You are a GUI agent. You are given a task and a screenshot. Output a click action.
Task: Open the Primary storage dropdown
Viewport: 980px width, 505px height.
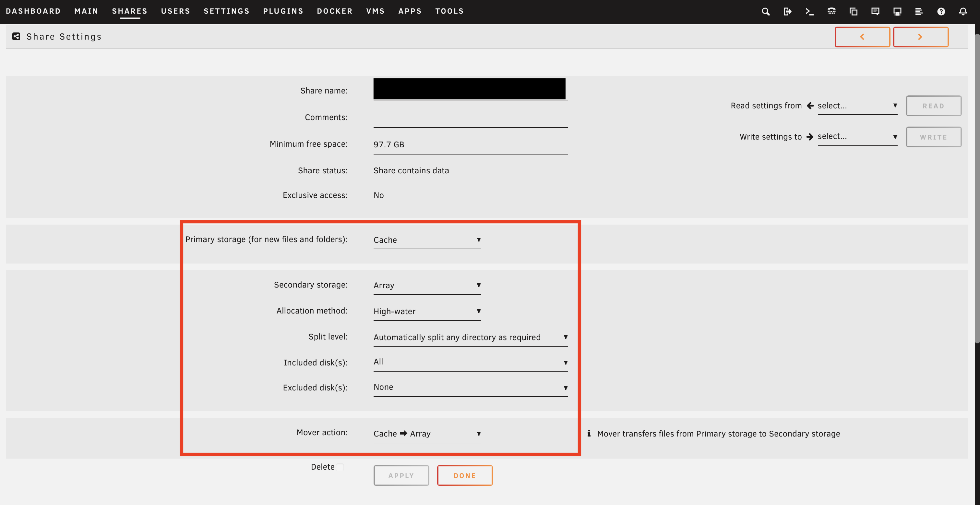click(x=427, y=240)
